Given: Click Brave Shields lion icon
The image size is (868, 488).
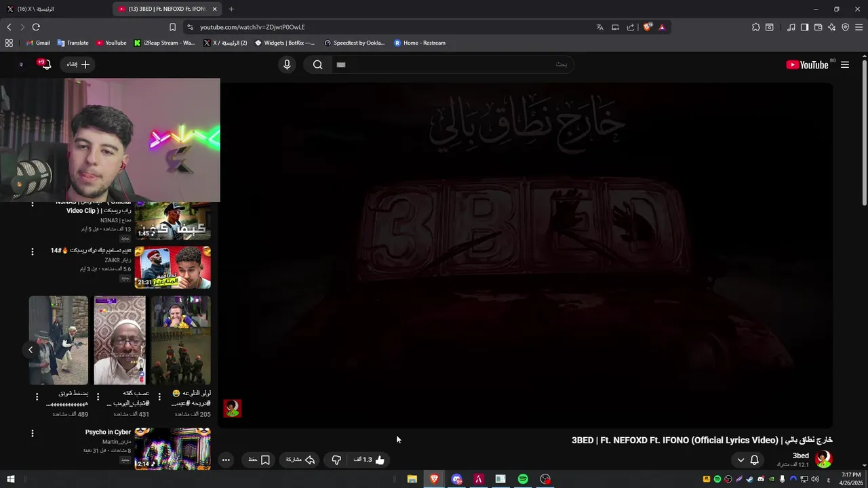Looking at the screenshot, I should (648, 27).
